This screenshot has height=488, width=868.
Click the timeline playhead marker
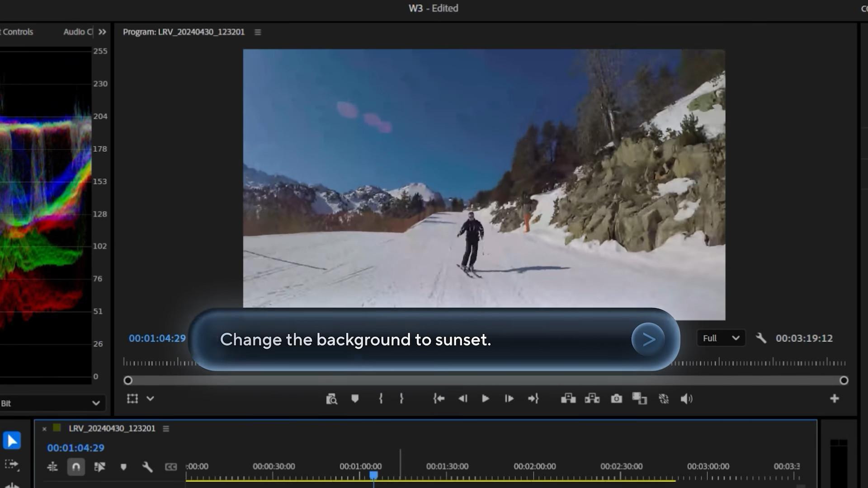click(x=373, y=475)
